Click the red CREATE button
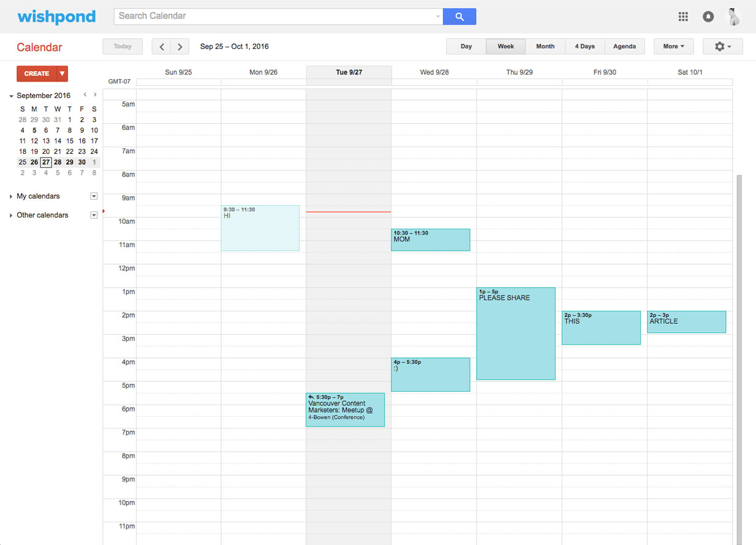 (x=37, y=74)
